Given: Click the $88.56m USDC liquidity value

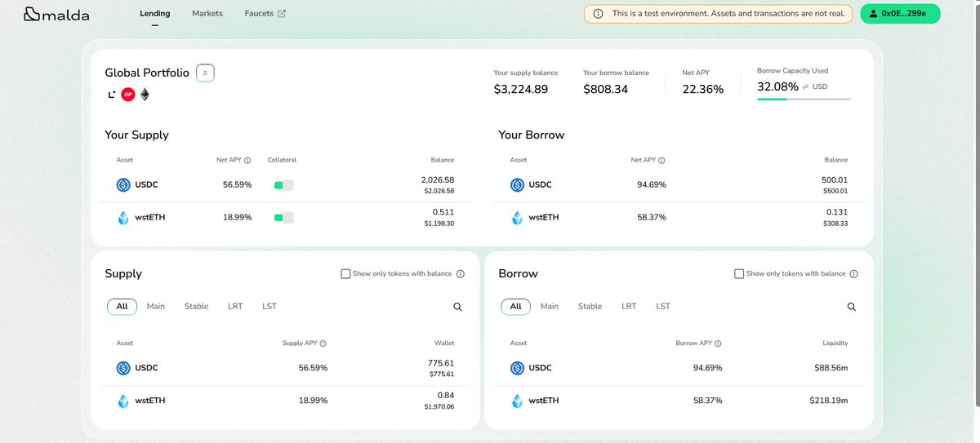Looking at the screenshot, I should [x=831, y=368].
